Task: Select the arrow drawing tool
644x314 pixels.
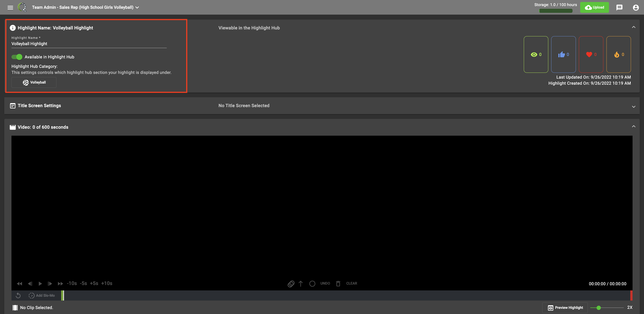Action: pos(300,283)
